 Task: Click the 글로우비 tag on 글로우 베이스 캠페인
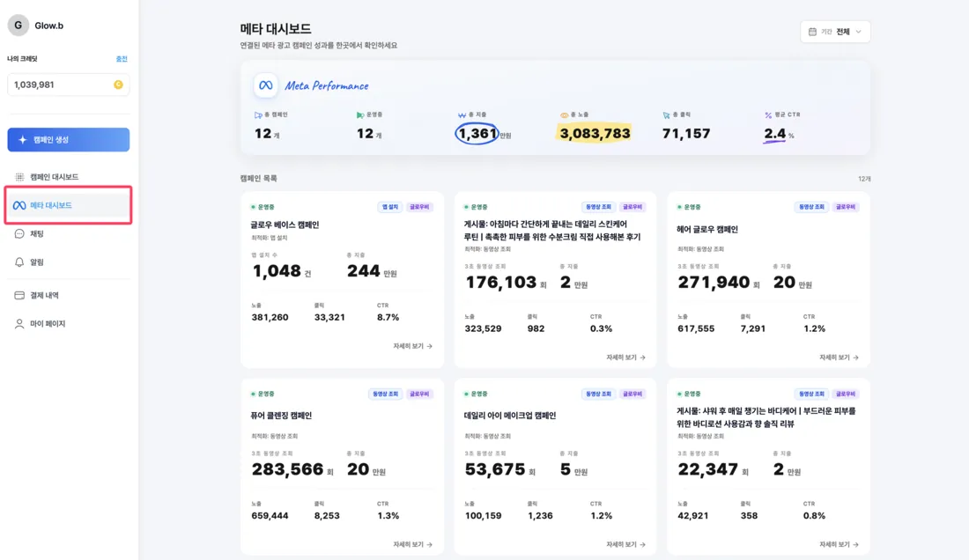pos(419,207)
